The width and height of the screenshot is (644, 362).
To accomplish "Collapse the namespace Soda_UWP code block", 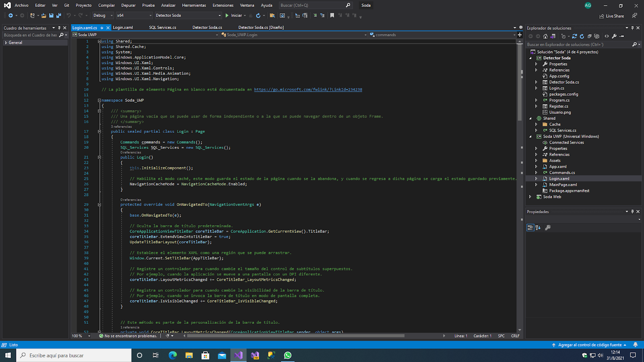I will pyautogui.click(x=99, y=101).
